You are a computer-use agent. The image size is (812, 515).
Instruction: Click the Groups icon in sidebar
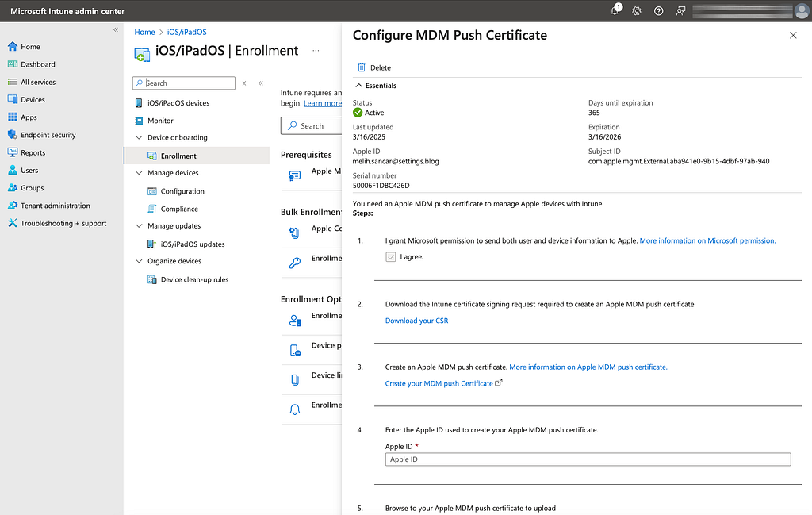pos(13,187)
